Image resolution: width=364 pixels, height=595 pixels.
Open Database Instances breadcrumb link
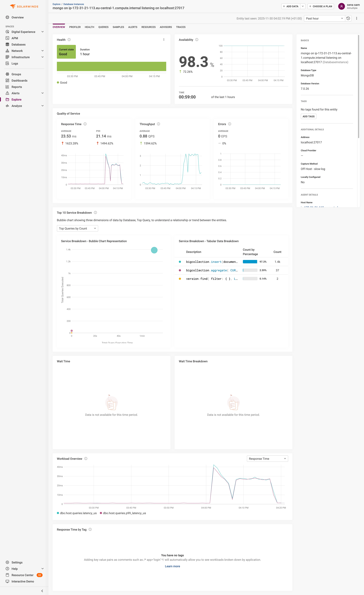point(74,4)
